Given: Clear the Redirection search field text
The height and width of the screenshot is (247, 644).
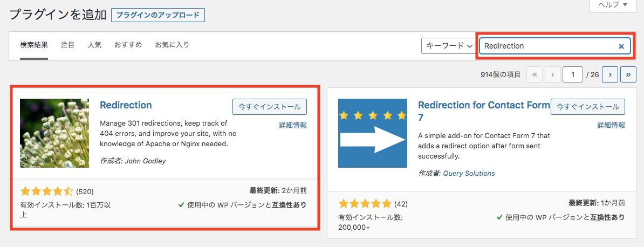Looking at the screenshot, I should click(621, 46).
